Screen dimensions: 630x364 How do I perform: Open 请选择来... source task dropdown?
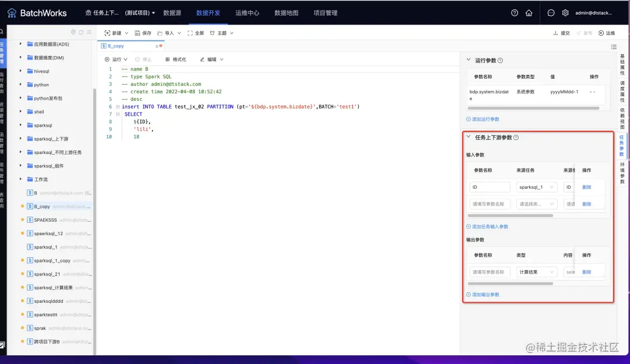pyautogui.click(x=537, y=204)
